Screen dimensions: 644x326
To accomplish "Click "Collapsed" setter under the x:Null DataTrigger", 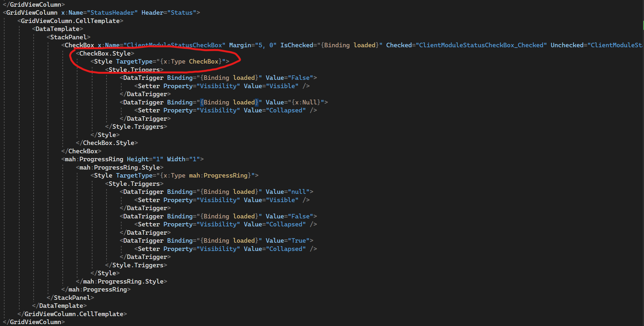I will click(286, 110).
